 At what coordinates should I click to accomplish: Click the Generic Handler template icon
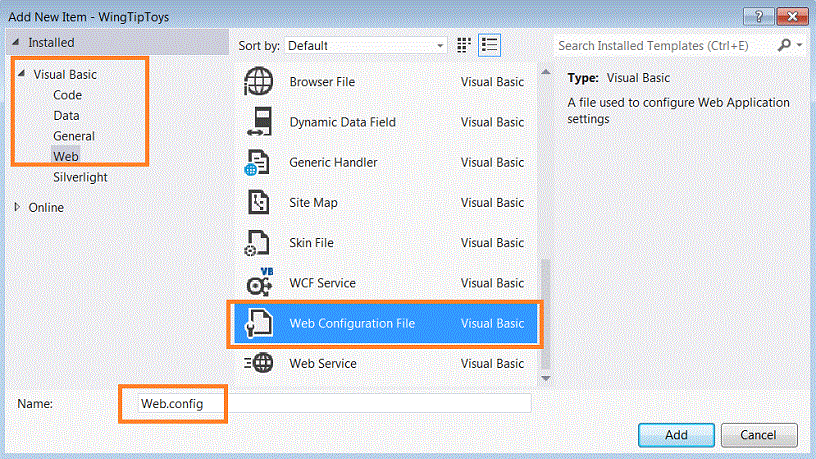[259, 162]
